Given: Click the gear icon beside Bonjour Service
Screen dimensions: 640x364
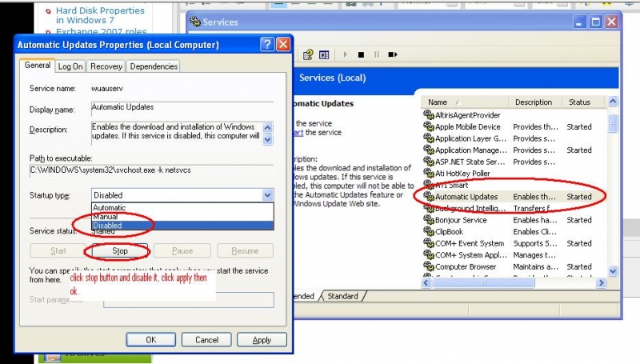Looking at the screenshot, I should (427, 220).
